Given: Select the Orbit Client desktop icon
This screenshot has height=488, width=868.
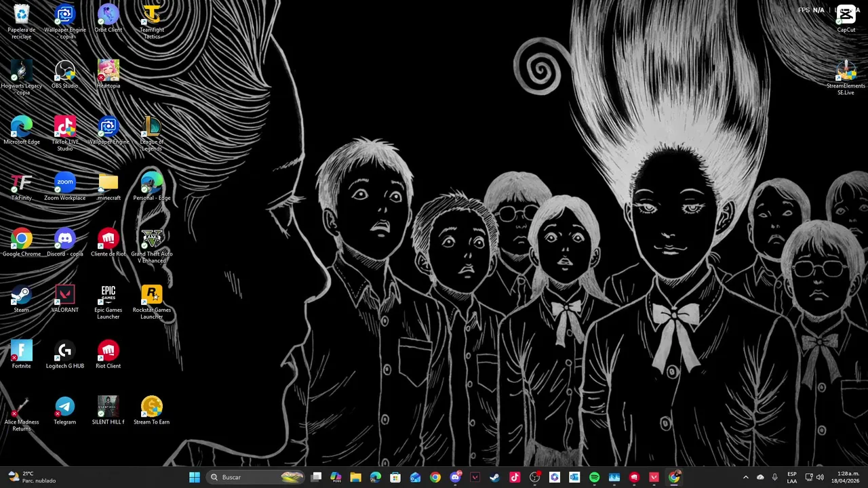Looking at the screenshot, I should (108, 19).
